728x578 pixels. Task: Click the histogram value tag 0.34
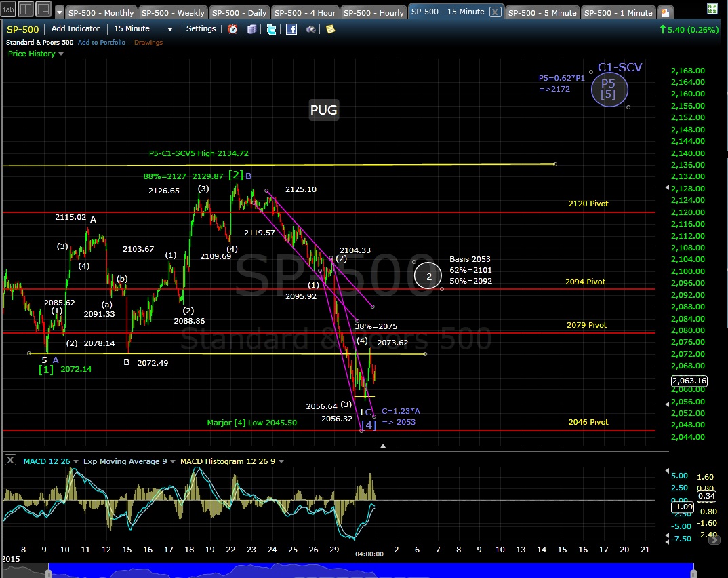point(706,496)
